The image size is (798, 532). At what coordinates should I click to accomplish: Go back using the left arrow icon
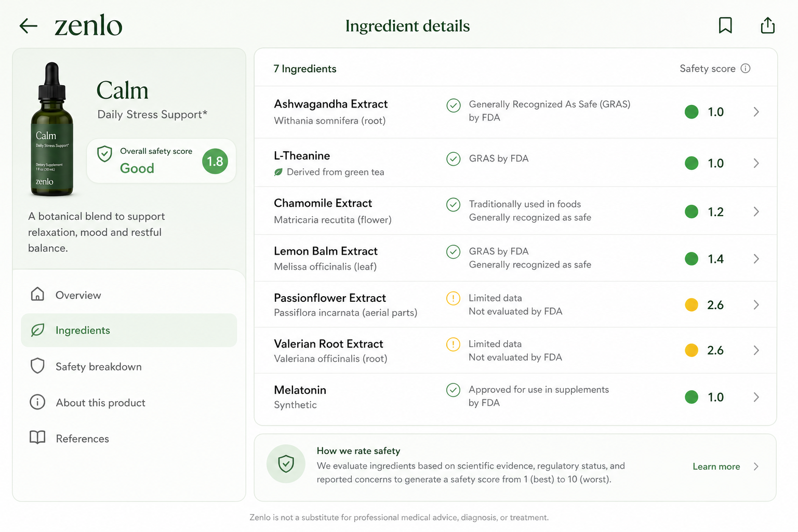pos(28,25)
